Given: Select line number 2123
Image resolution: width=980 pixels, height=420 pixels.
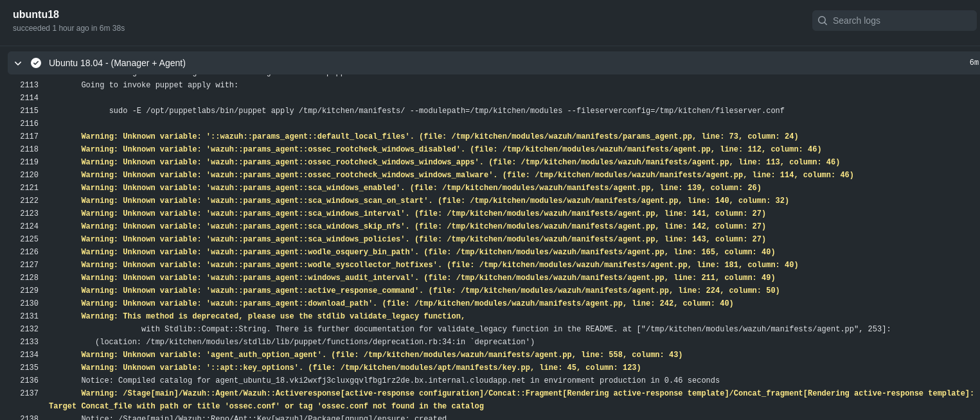Looking at the screenshot, I should (29, 214).
